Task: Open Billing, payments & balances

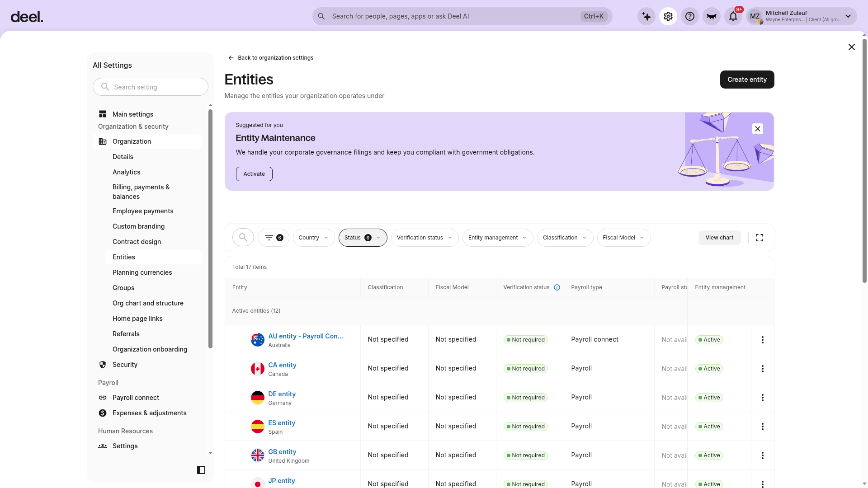Action: pos(141,192)
